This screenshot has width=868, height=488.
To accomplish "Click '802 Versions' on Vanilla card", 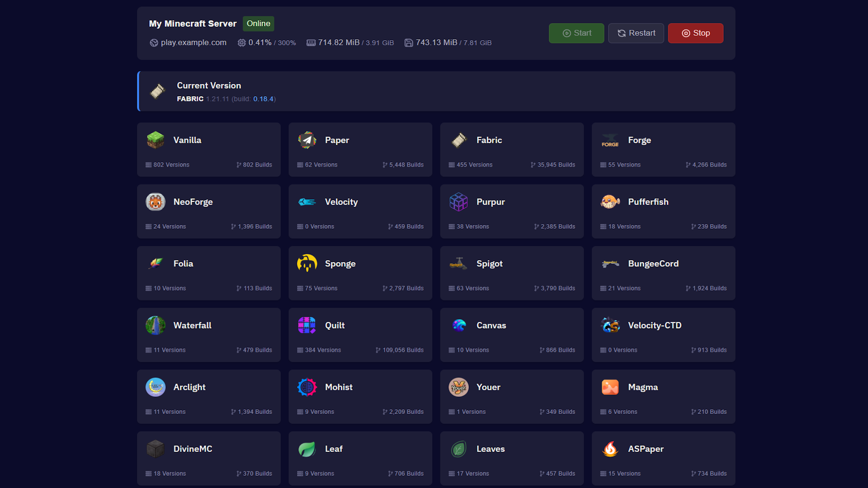I will point(167,165).
